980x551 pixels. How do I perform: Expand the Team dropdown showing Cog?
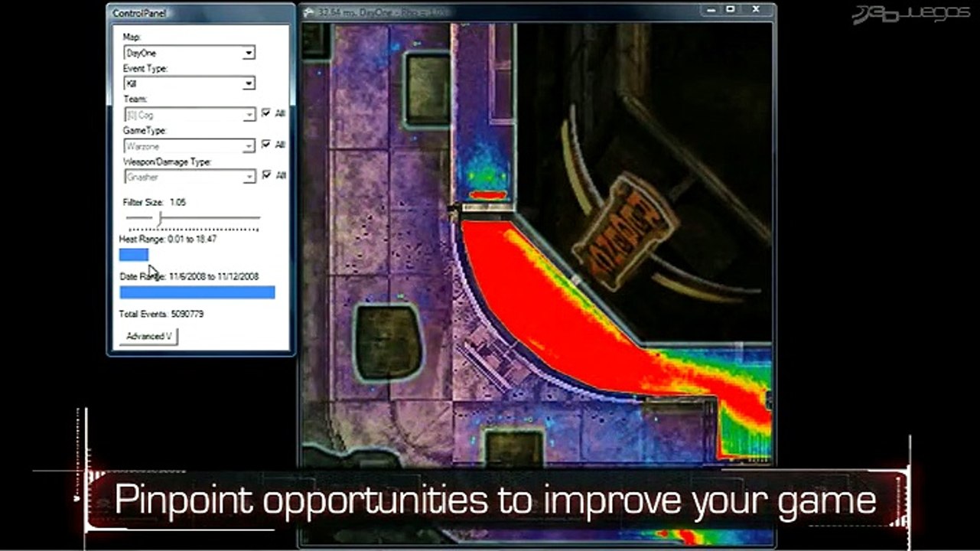point(189,115)
